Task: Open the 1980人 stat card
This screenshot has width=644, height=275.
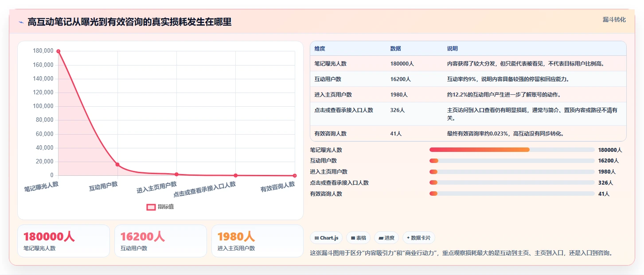Action: pyautogui.click(x=258, y=241)
